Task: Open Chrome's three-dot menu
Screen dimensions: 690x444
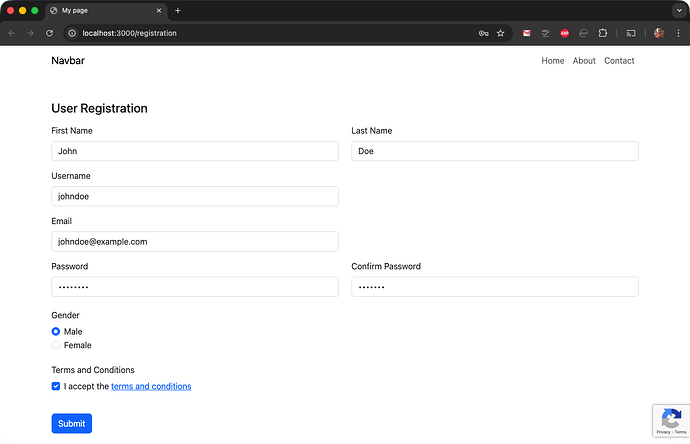Action: pyautogui.click(x=678, y=33)
